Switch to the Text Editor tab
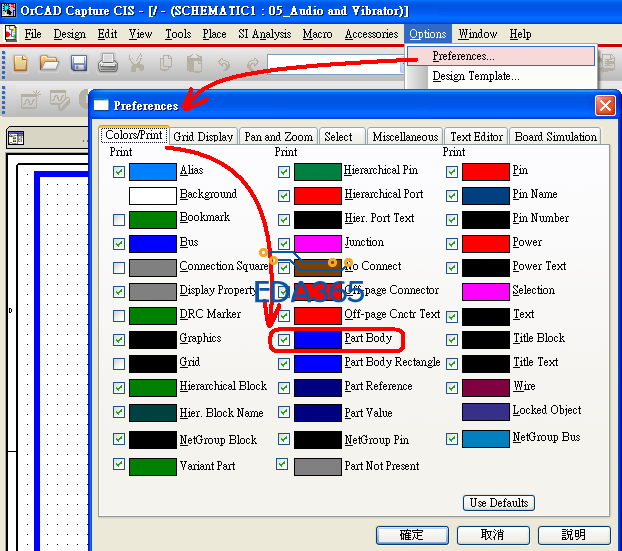Screen dimensions: 622x551 click(x=476, y=136)
